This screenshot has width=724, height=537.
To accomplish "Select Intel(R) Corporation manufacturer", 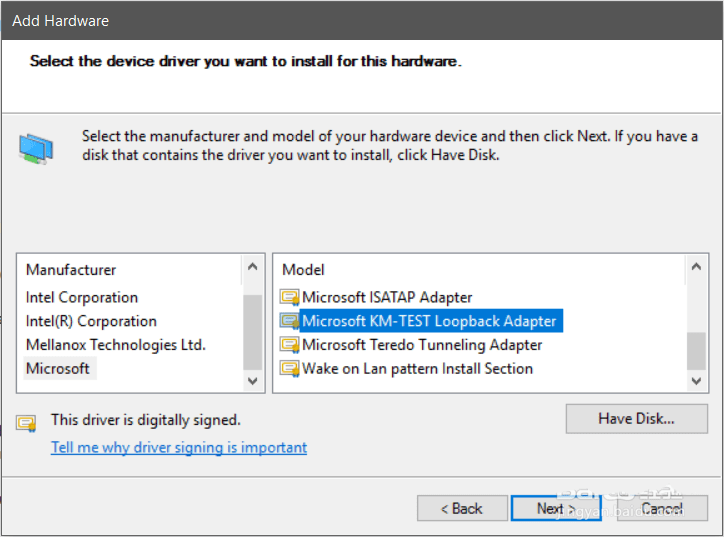I will [91, 321].
